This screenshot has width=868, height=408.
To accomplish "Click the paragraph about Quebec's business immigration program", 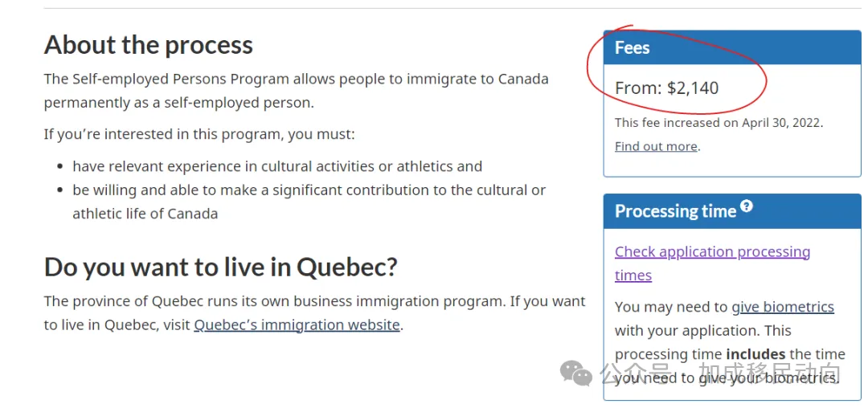I will coord(314,302).
